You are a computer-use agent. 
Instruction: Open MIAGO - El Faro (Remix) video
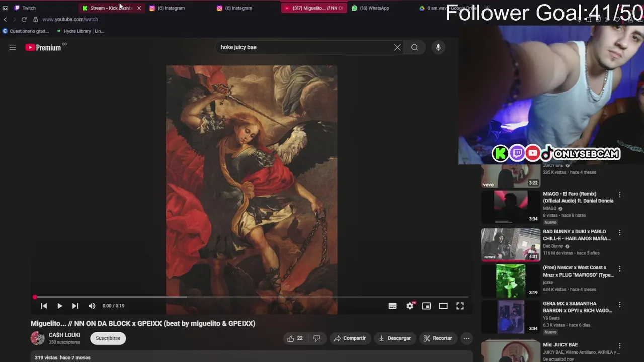pyautogui.click(x=578, y=197)
